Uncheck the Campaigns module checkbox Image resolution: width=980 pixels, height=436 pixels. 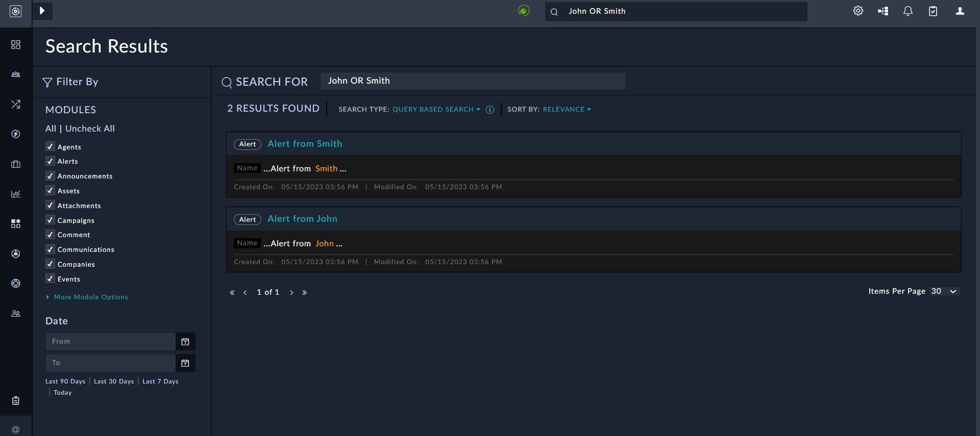[50, 220]
